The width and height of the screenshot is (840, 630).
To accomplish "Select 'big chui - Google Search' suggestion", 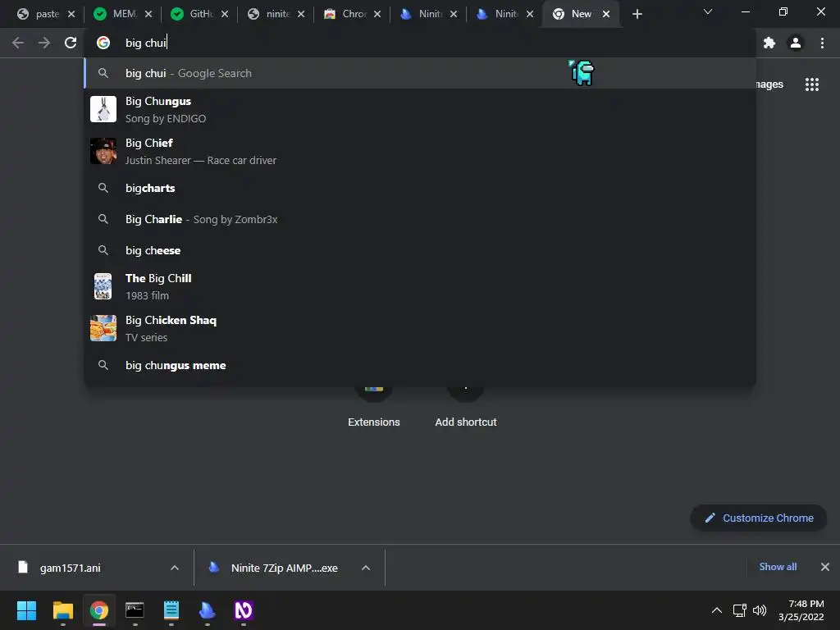I will 420,73.
